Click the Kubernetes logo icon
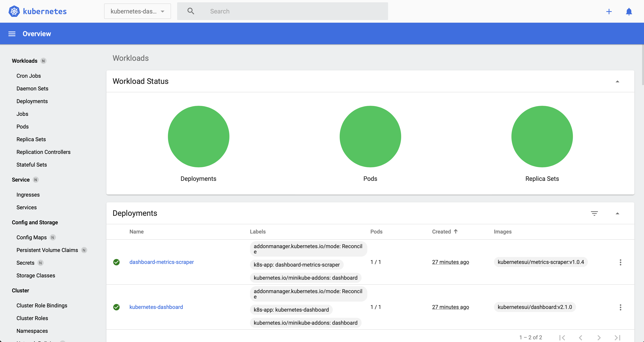Image resolution: width=644 pixels, height=342 pixels. tap(14, 11)
